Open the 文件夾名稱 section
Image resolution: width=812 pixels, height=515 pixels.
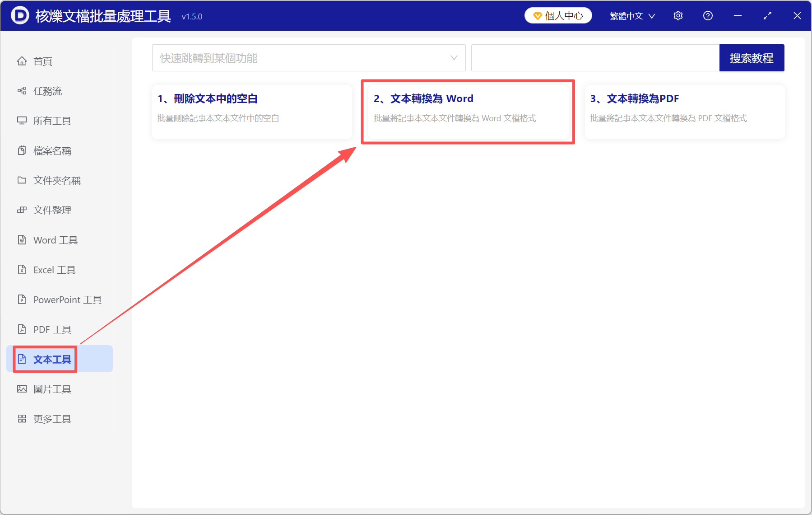(57, 180)
